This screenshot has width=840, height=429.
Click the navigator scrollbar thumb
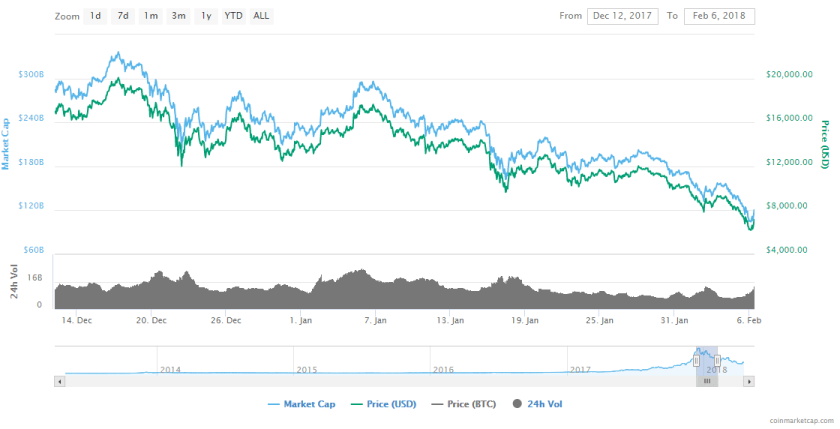pos(707,381)
